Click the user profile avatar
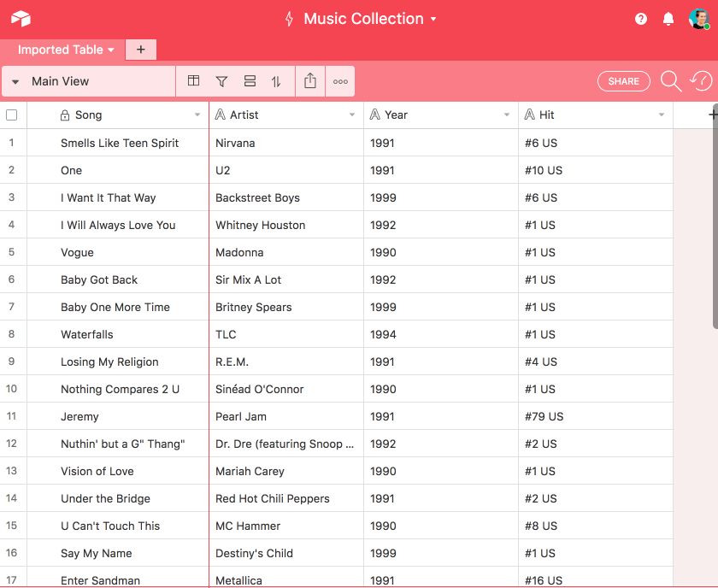Image resolution: width=718 pixels, height=588 pixels. (x=698, y=19)
